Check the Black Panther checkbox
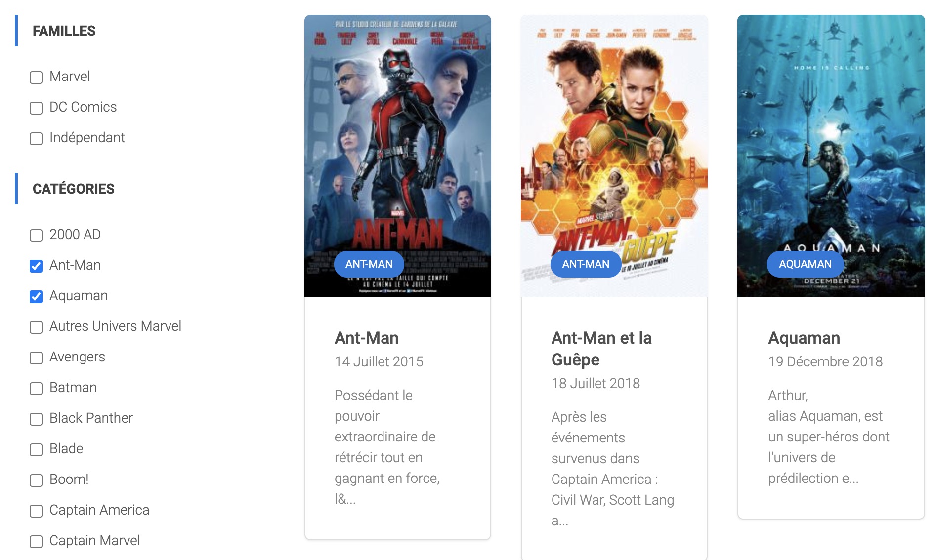936x560 pixels. (x=36, y=419)
